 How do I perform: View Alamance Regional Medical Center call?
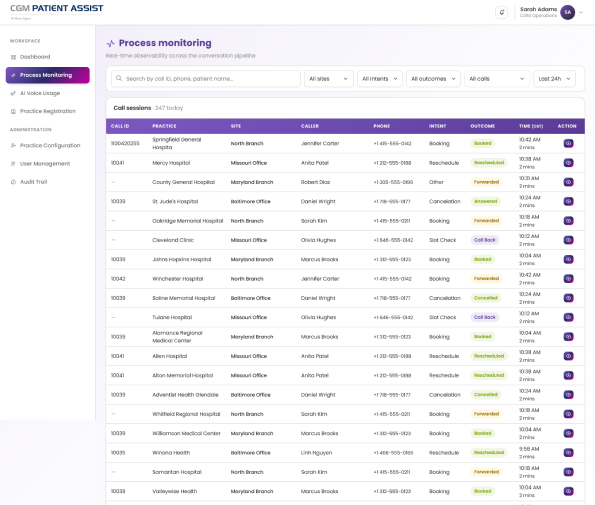568,337
